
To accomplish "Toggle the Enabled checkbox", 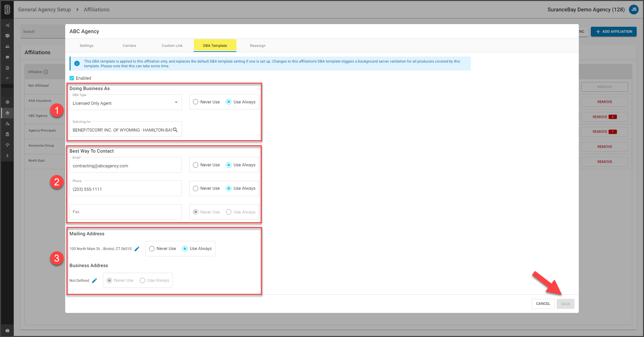I will pyautogui.click(x=72, y=78).
